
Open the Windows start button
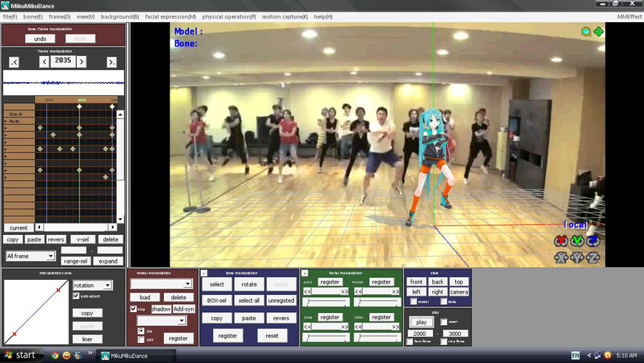tap(21, 355)
